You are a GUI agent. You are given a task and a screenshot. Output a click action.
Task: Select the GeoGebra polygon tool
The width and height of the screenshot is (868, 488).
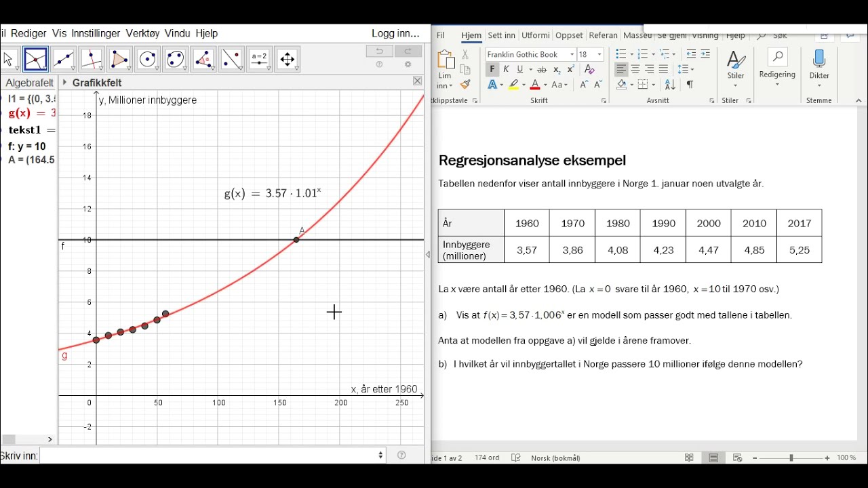[x=119, y=60]
